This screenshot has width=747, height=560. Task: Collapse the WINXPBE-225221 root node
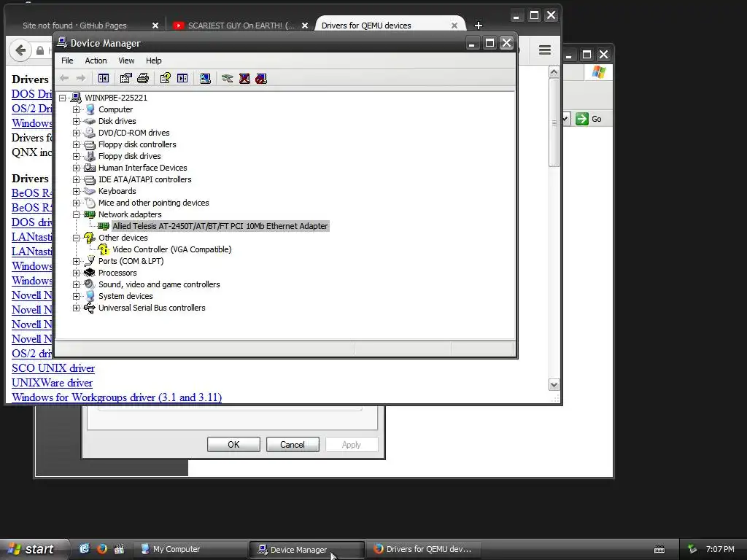pyautogui.click(x=63, y=98)
